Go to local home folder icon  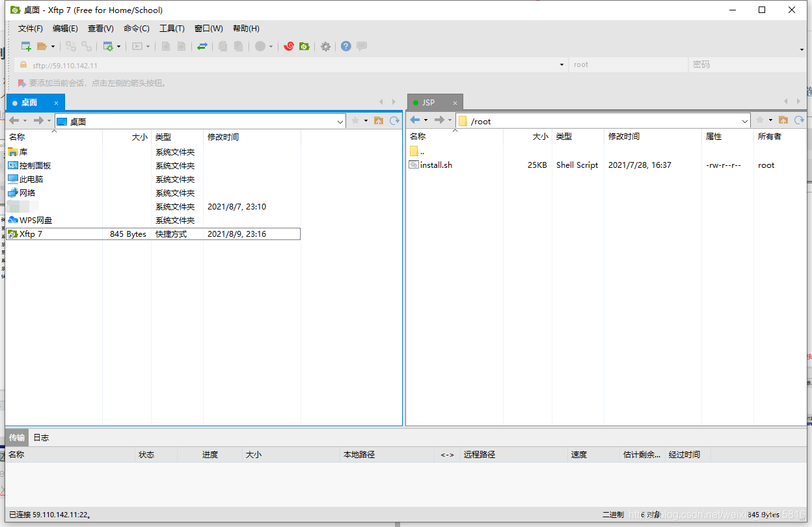(379, 120)
